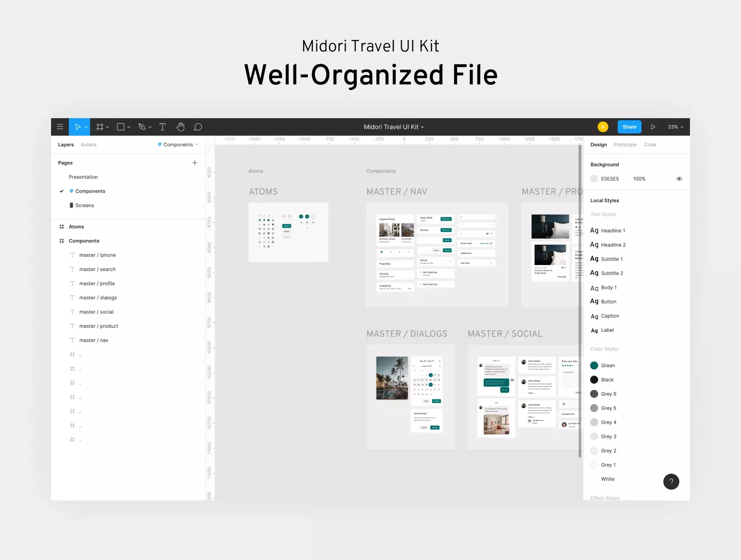Select the Frame tool
Screen dimensions: 741x560
[100, 127]
